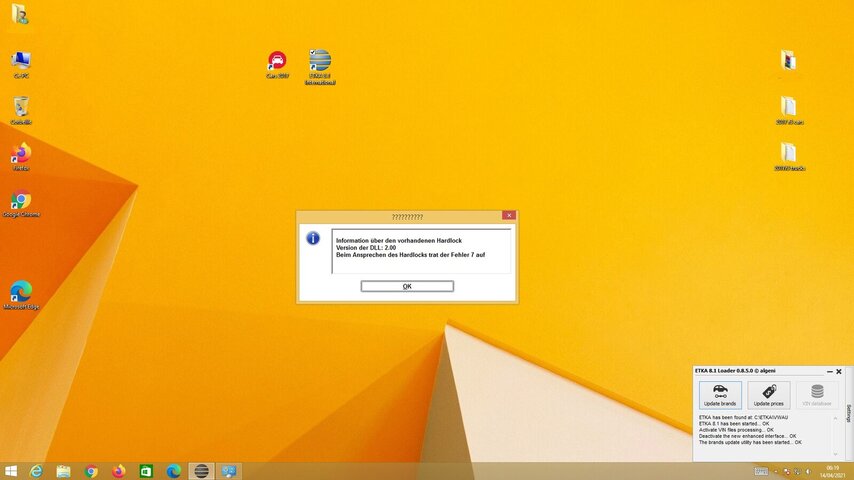Viewport: 854px width, 480px height.
Task: Minimize the ETKA 8.1 Loader window
Action: coord(829,372)
